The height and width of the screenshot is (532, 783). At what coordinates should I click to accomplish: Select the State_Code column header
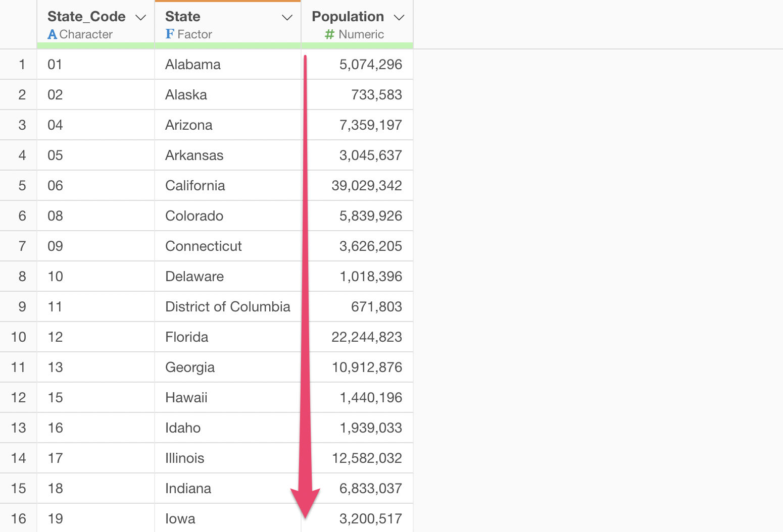click(x=86, y=17)
